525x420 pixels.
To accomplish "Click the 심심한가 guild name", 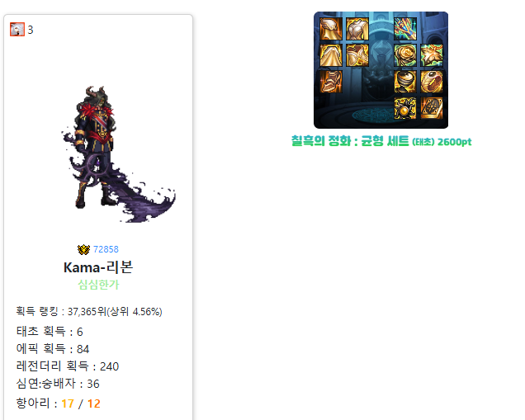I will (x=98, y=285).
